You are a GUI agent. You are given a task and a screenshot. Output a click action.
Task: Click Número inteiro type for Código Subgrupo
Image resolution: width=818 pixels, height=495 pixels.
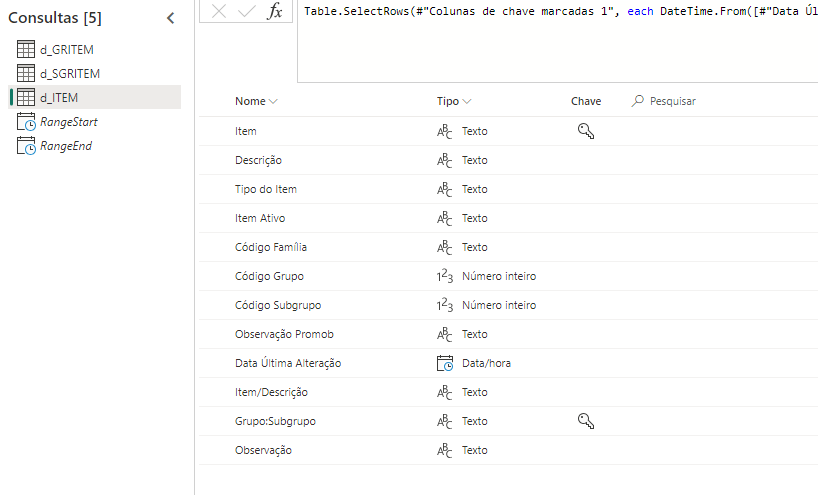pyautogui.click(x=499, y=305)
